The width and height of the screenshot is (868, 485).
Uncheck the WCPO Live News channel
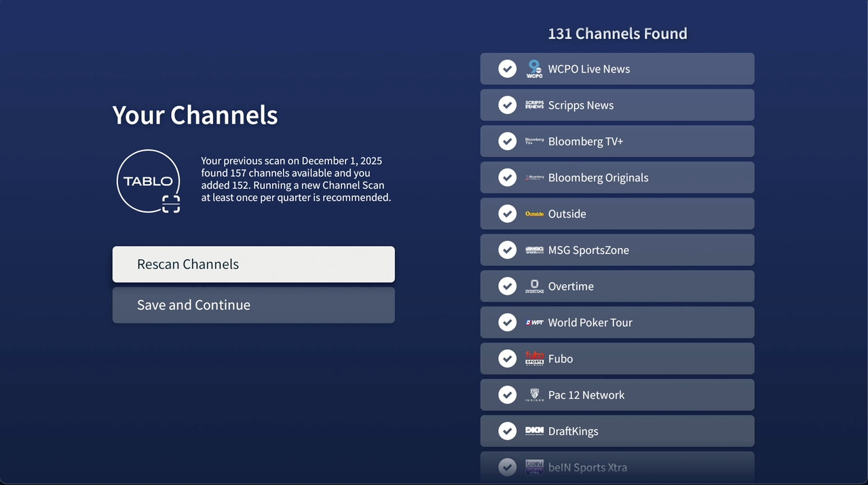pyautogui.click(x=507, y=69)
